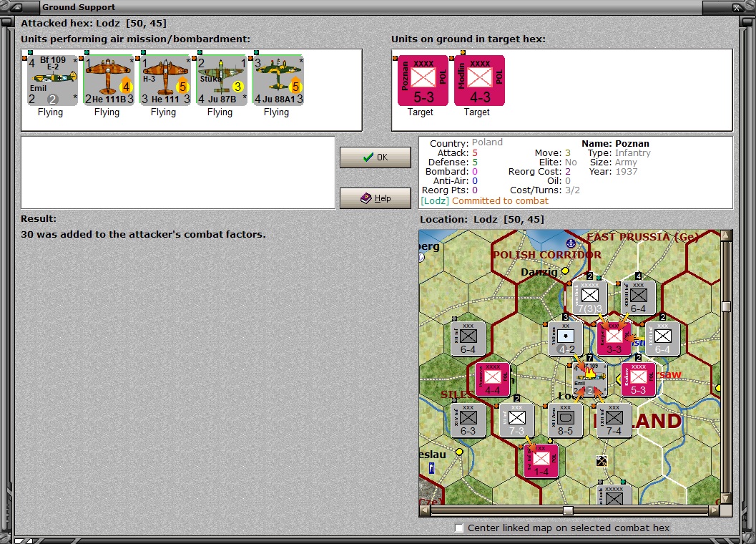The height and width of the screenshot is (544, 756).
Task: Confirm with the OK button
Action: tap(375, 157)
